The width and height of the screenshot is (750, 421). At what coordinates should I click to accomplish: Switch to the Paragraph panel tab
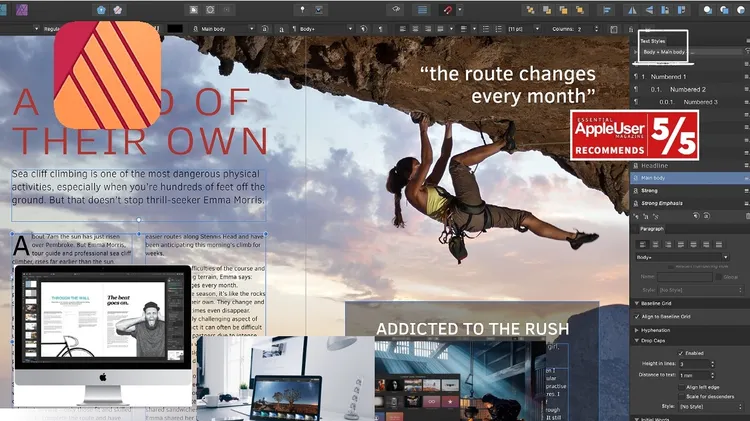(651, 229)
